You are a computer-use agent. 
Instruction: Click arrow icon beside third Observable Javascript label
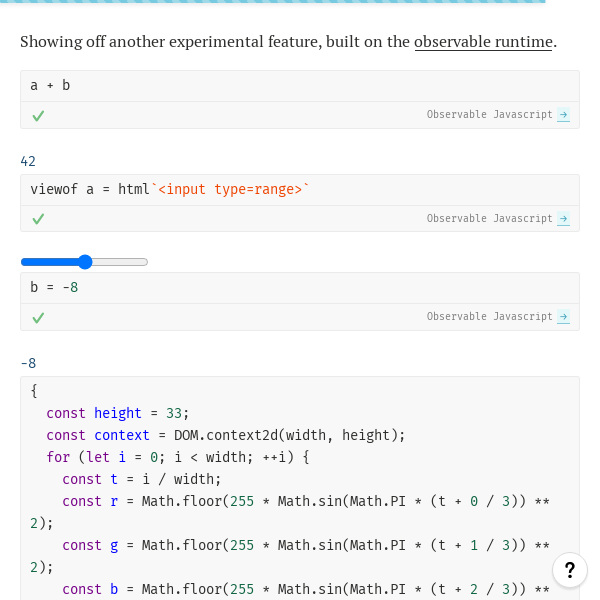coord(564,317)
